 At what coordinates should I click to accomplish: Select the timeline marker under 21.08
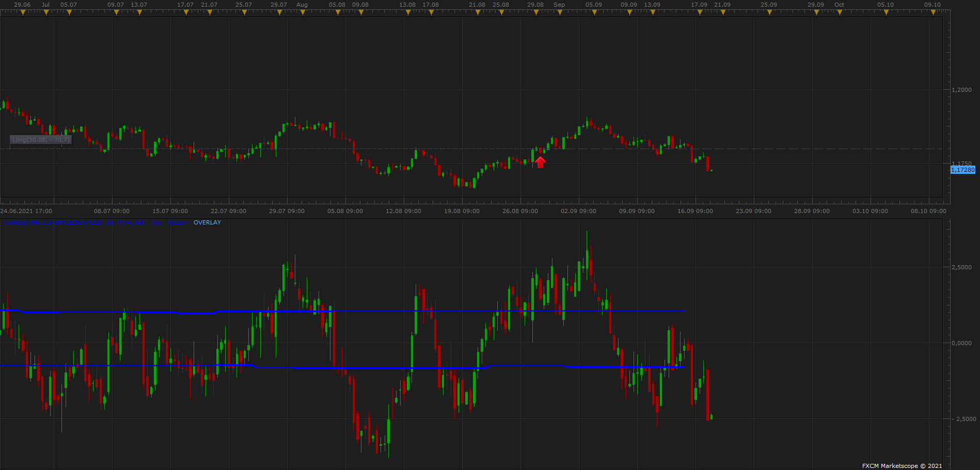coord(478,13)
